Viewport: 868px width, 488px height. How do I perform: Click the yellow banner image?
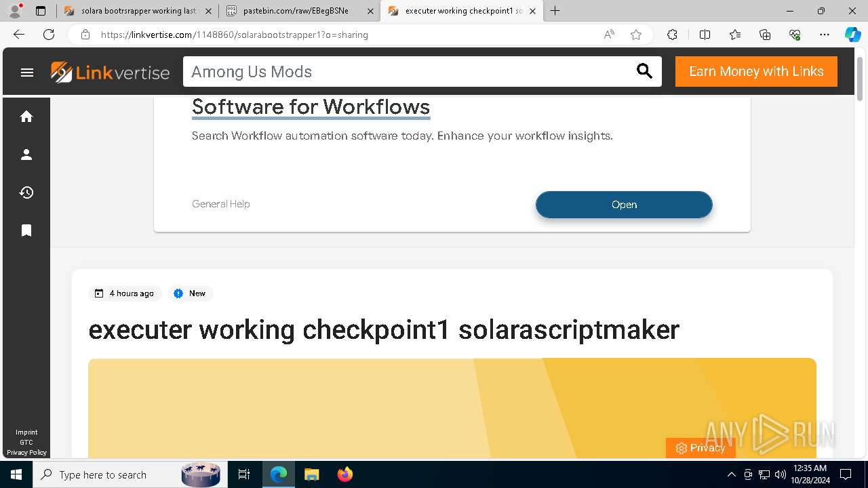point(452,408)
